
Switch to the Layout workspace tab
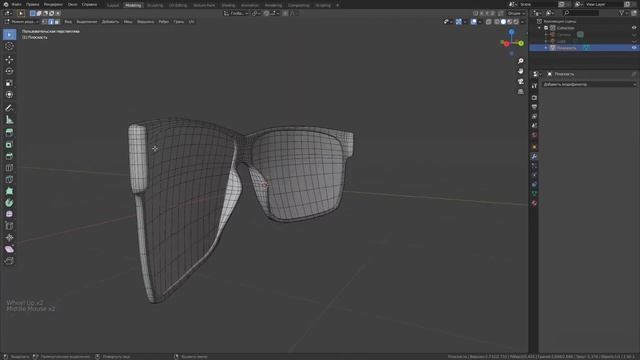(113, 5)
